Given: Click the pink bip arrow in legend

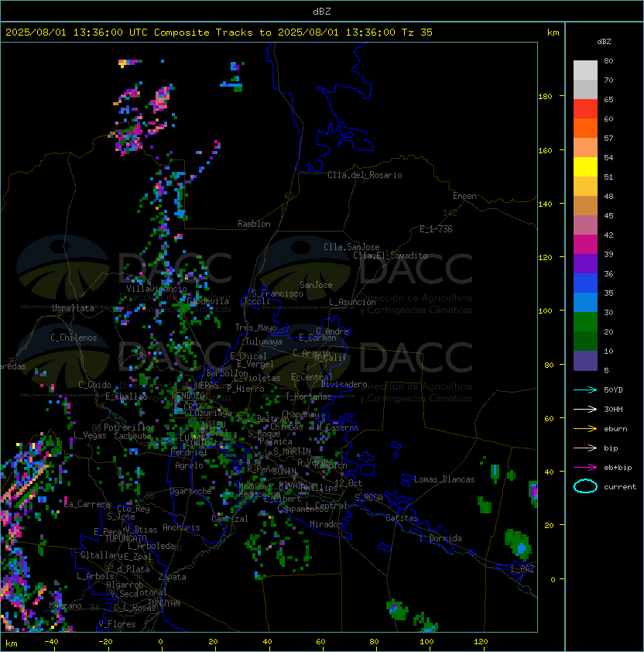Looking at the screenshot, I should click(x=585, y=448).
